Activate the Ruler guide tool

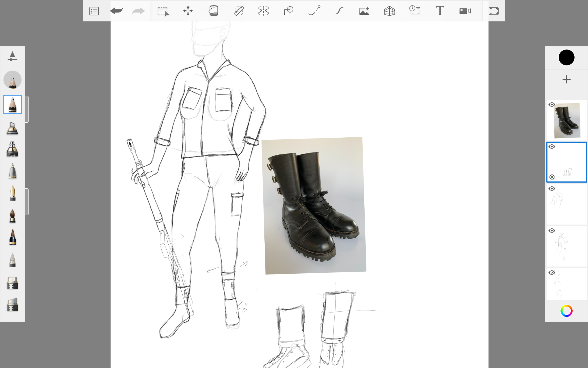point(239,11)
